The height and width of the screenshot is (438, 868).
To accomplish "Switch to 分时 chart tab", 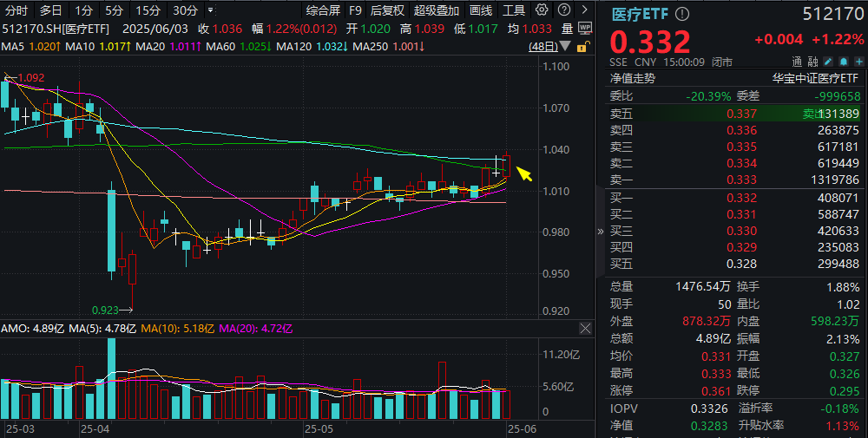I will 16,10.
